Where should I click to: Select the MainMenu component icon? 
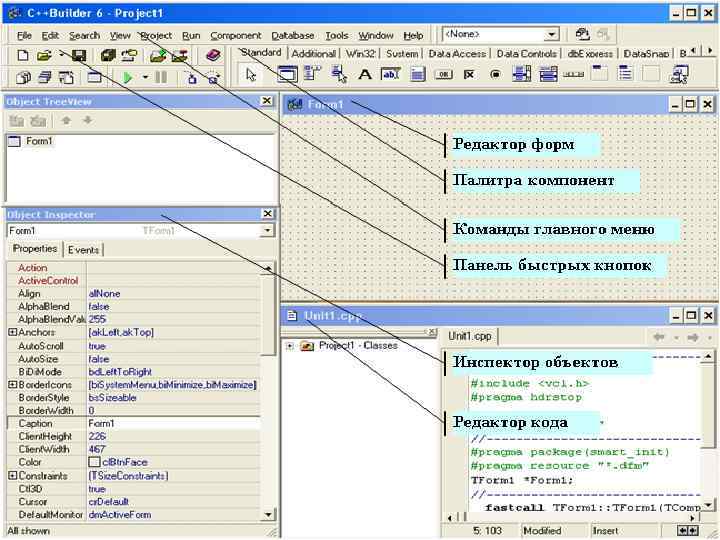pos(312,73)
